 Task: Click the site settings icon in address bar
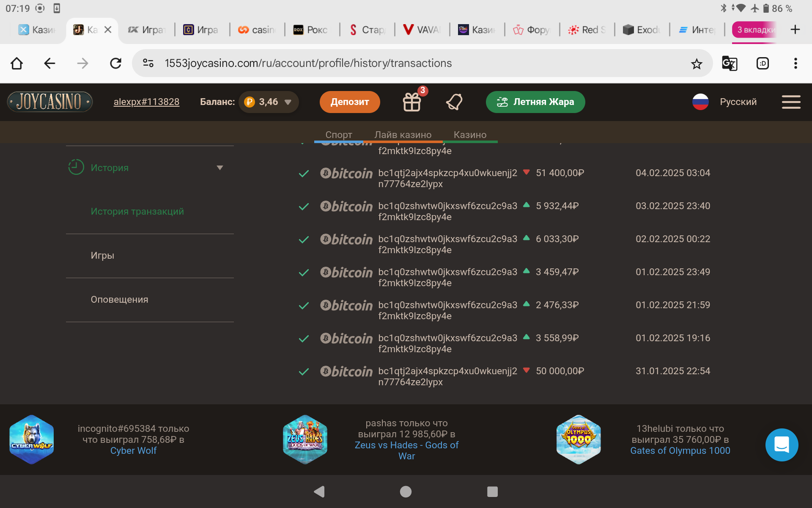click(x=148, y=63)
